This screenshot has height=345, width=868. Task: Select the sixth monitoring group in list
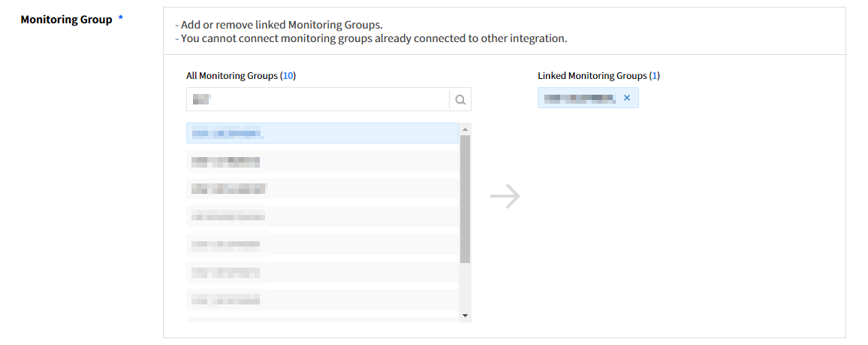(x=322, y=272)
